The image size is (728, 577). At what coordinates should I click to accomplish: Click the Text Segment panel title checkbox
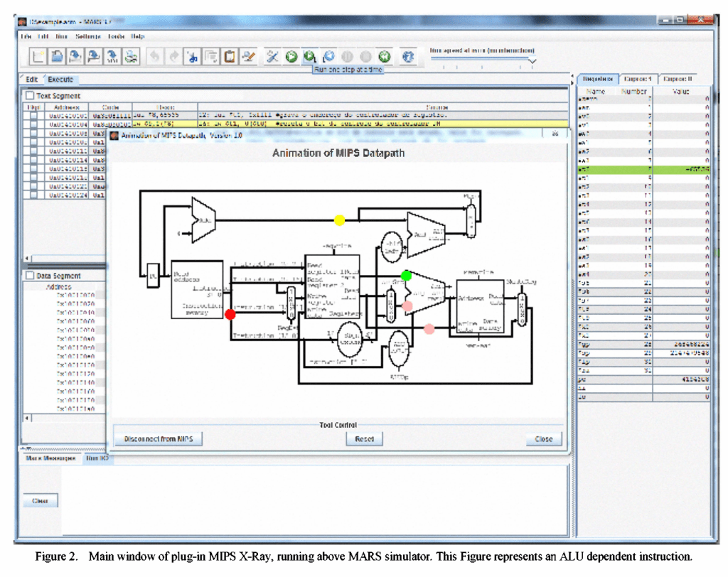tap(30, 96)
